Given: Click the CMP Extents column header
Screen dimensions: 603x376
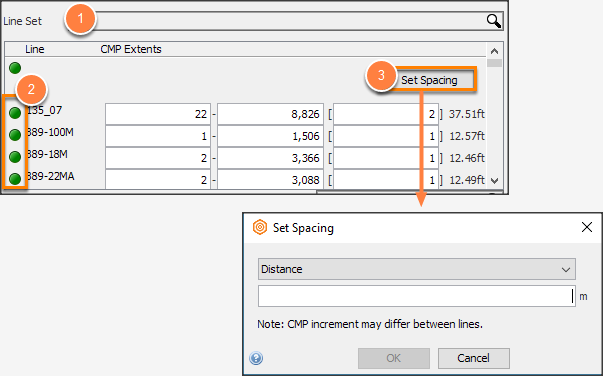Looking at the screenshot, I should coord(131,49).
